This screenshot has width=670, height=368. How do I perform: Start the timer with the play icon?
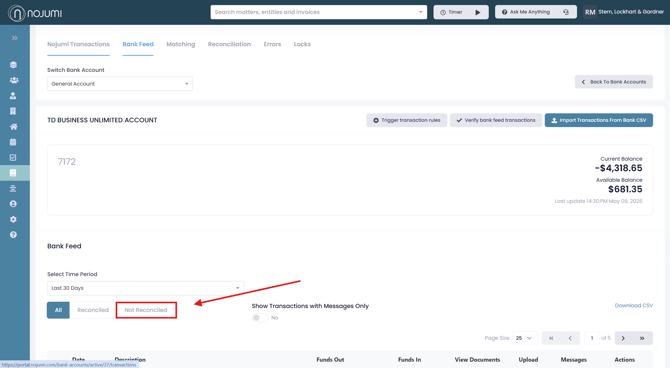(478, 12)
